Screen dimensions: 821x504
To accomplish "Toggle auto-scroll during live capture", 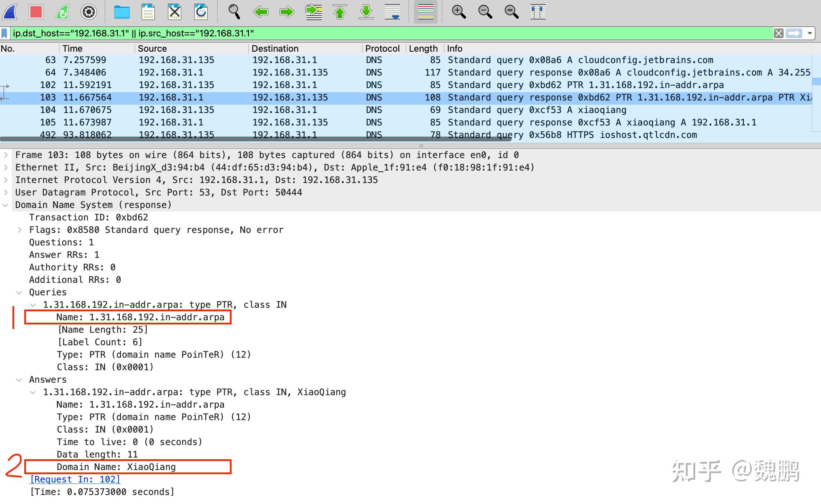I will [392, 12].
